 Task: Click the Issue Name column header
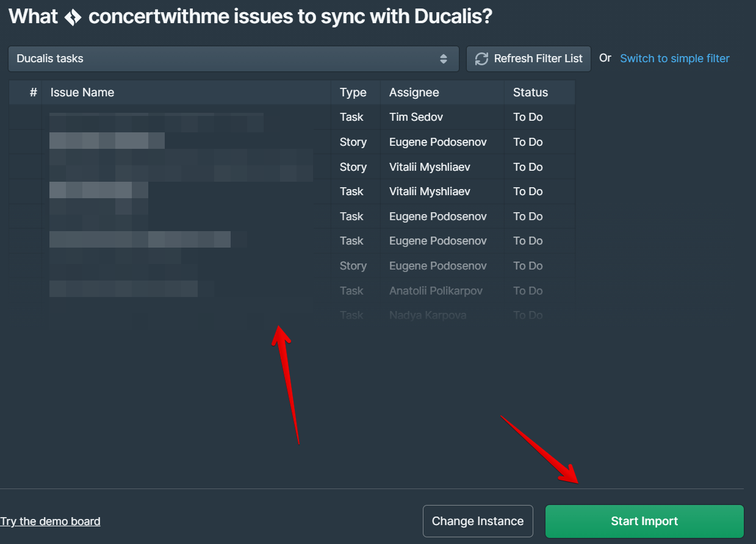point(82,93)
